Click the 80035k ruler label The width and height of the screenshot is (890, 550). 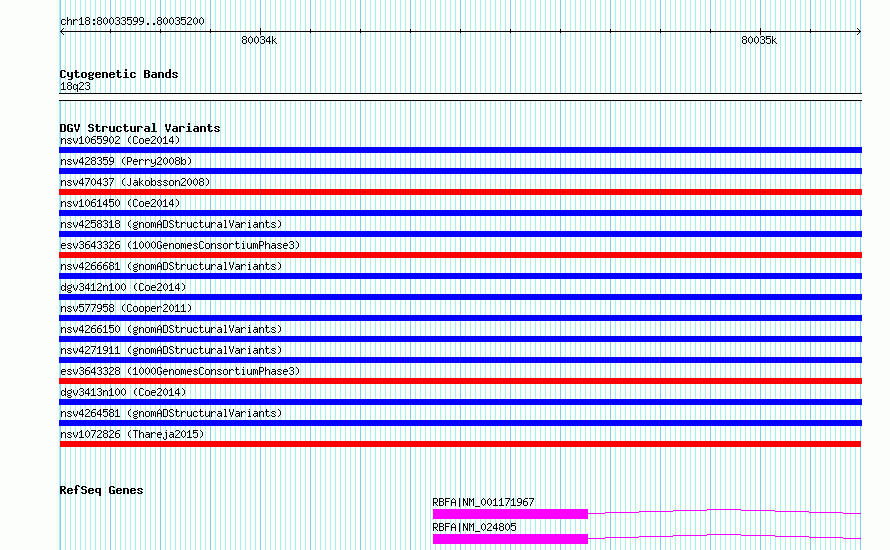click(x=759, y=40)
